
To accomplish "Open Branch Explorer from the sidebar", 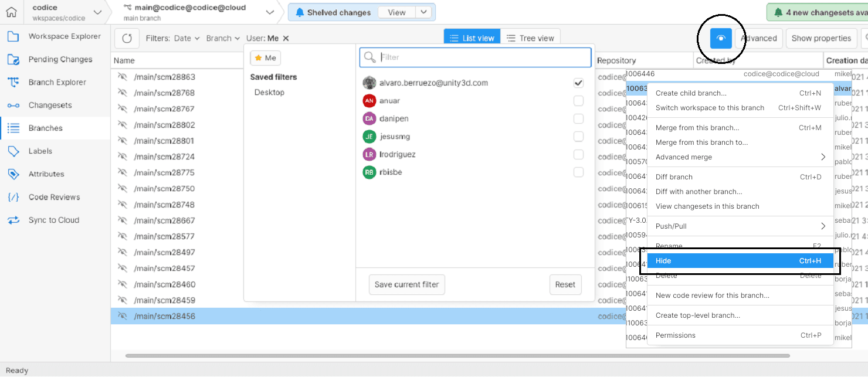I will point(57,82).
